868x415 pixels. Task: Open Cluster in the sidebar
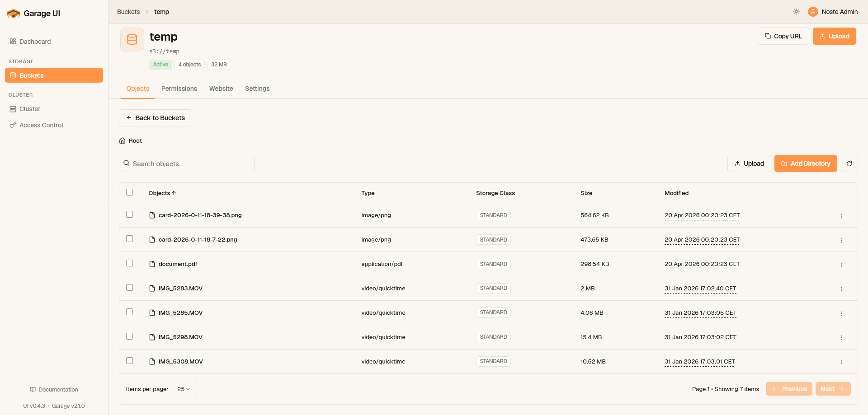pos(54,109)
